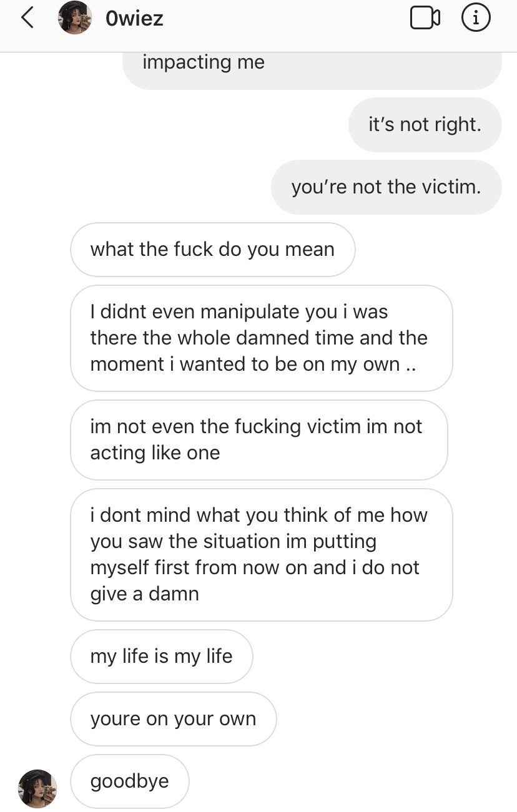Tap "give a damn" line in long message

[145, 594]
